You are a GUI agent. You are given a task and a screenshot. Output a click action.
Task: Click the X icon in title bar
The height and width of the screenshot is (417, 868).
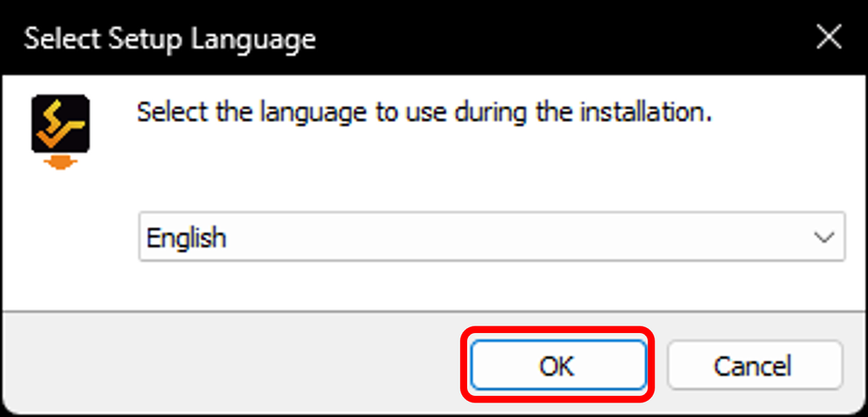coord(827,38)
